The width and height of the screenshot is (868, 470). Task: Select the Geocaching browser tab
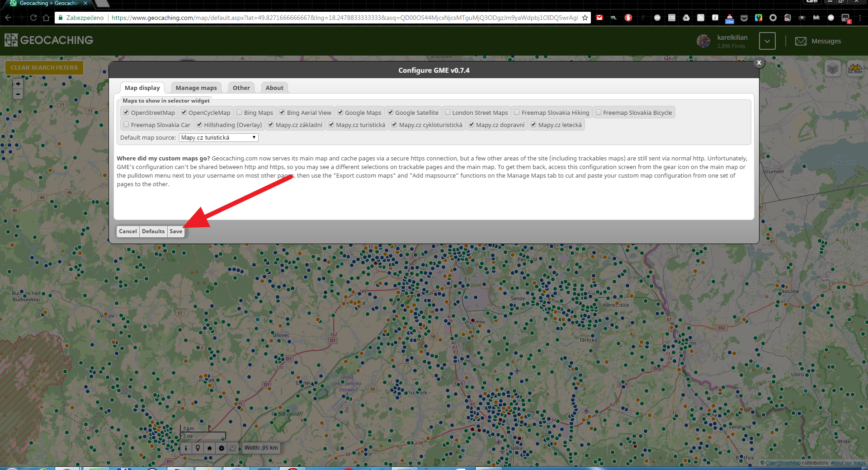[x=49, y=4]
